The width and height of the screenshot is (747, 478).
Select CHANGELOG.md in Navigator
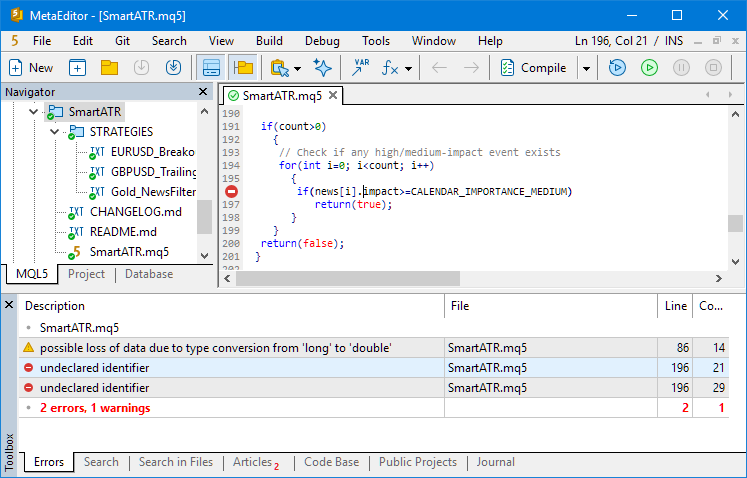pos(135,212)
